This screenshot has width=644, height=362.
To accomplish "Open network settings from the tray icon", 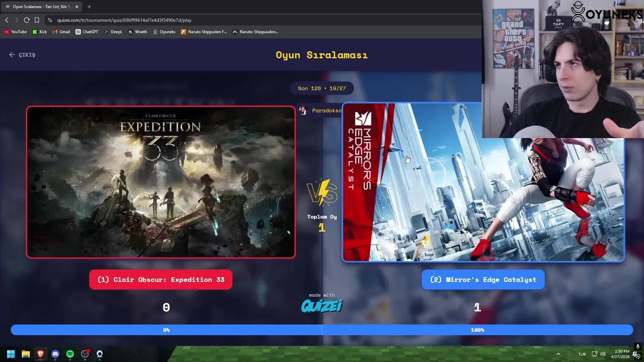I will (594, 354).
